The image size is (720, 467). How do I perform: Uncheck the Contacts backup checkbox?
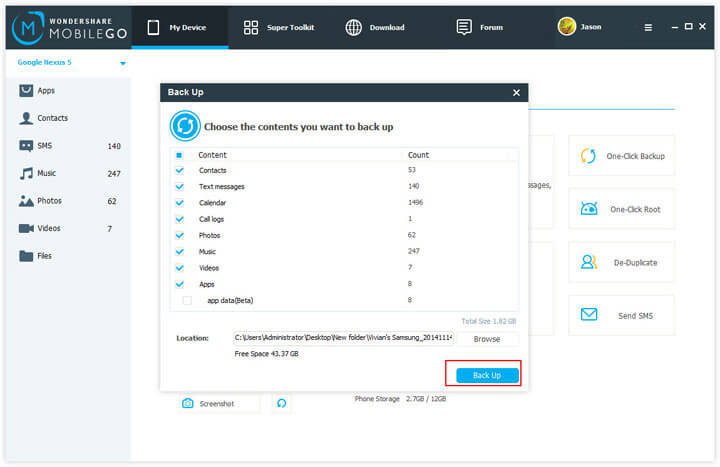180,170
